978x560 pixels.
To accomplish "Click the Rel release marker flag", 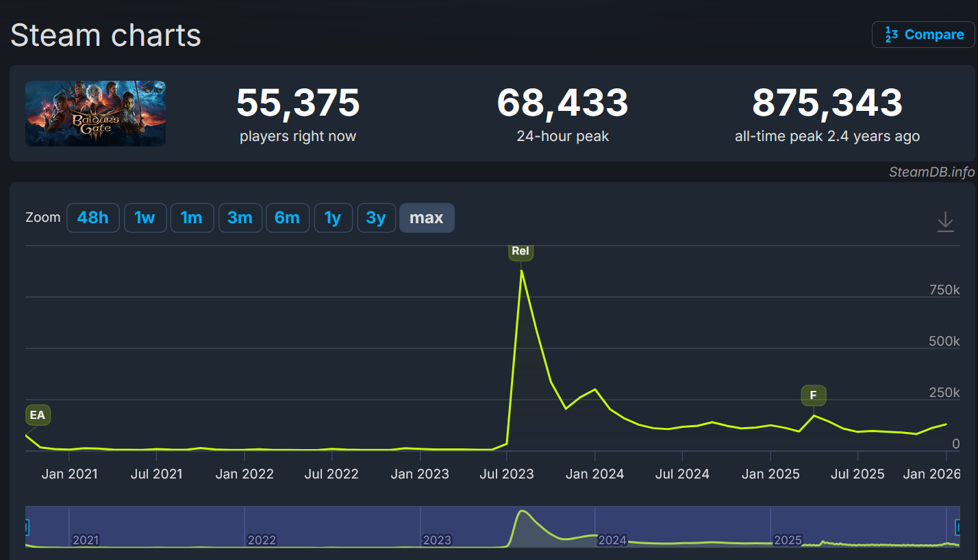I will click(521, 251).
